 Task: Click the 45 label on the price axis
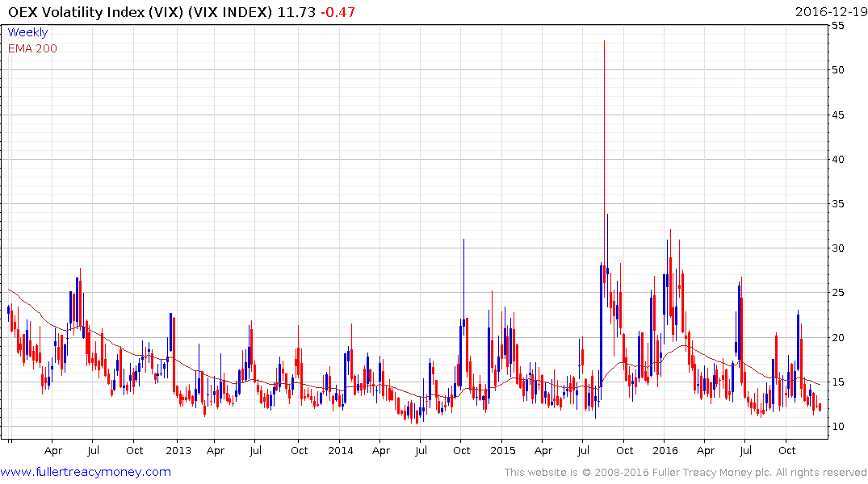[x=837, y=115]
